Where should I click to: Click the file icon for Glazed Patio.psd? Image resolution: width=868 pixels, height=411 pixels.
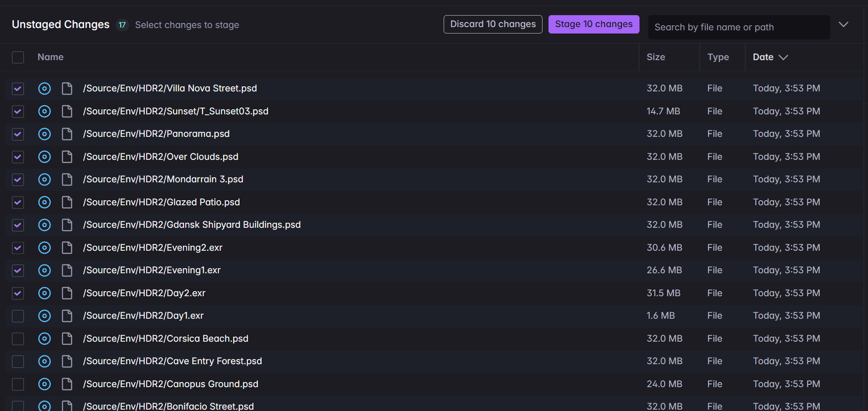coord(67,203)
